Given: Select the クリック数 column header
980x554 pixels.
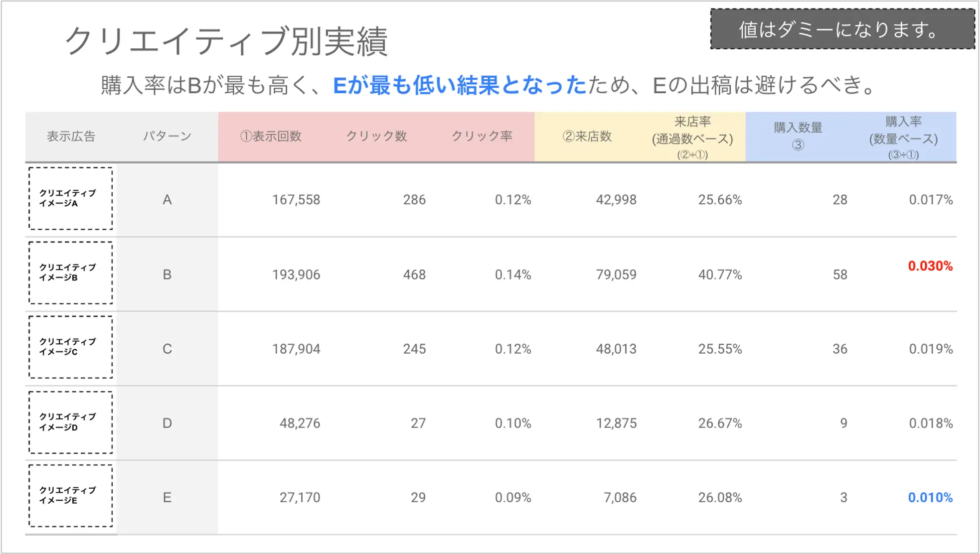Looking at the screenshot, I should coord(376,137).
